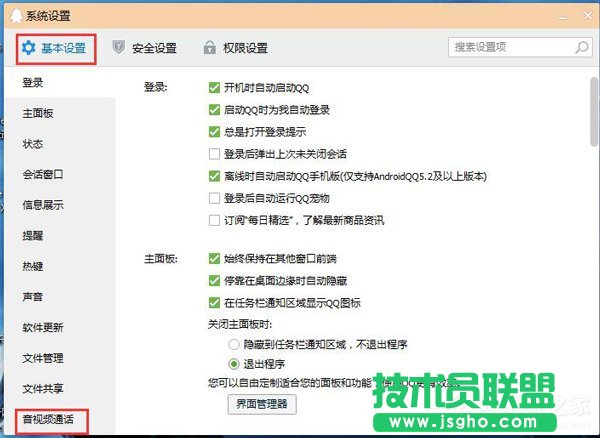Uncheck 始终保持在其他窗口前端
Screen dimensions: 600x438
click(214, 259)
